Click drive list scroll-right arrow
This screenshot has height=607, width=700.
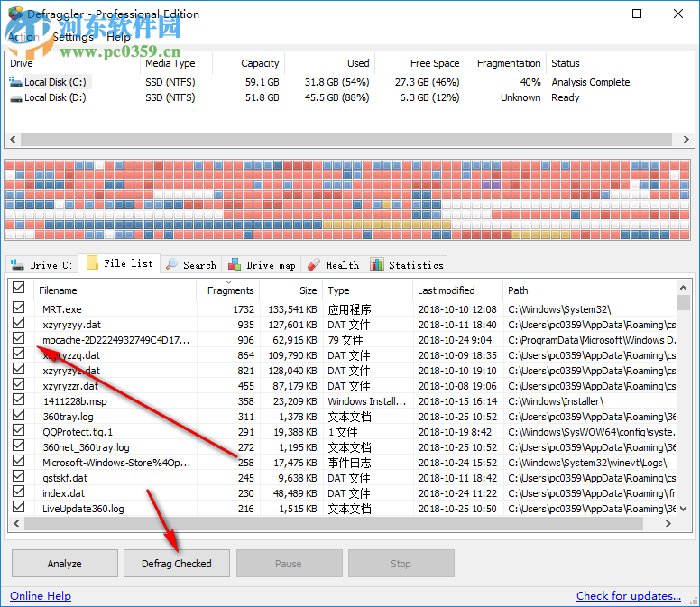(686, 139)
